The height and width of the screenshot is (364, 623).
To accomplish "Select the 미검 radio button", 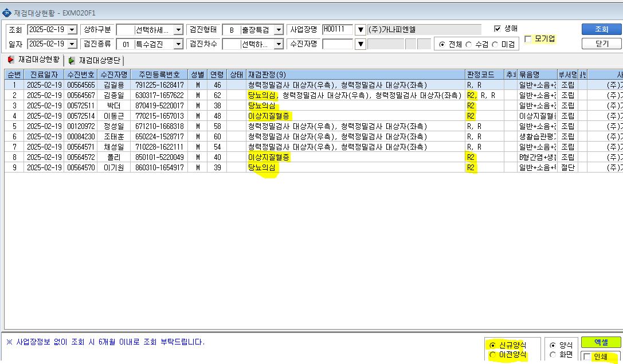I will pyautogui.click(x=495, y=45).
